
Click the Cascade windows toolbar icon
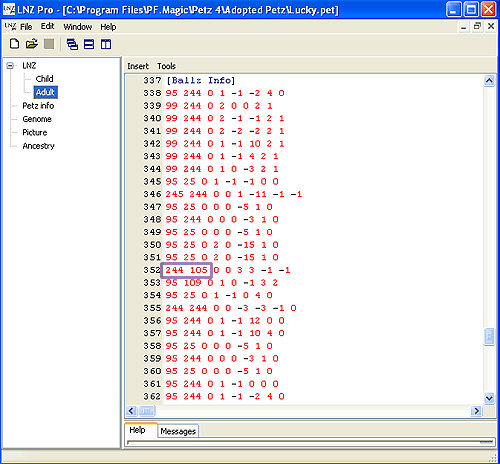pos(72,44)
